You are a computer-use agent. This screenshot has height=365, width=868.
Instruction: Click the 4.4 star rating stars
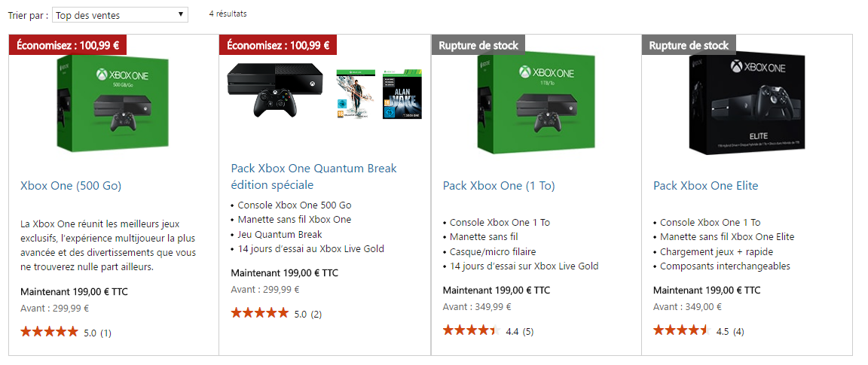(x=471, y=330)
